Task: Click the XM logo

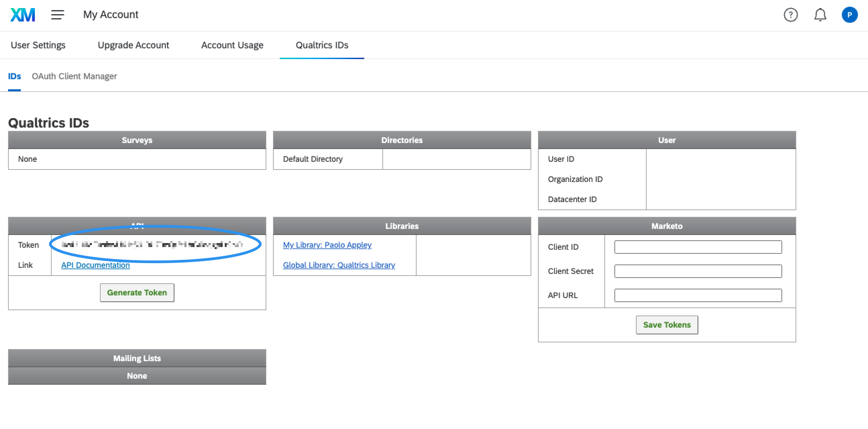Action: [22, 15]
